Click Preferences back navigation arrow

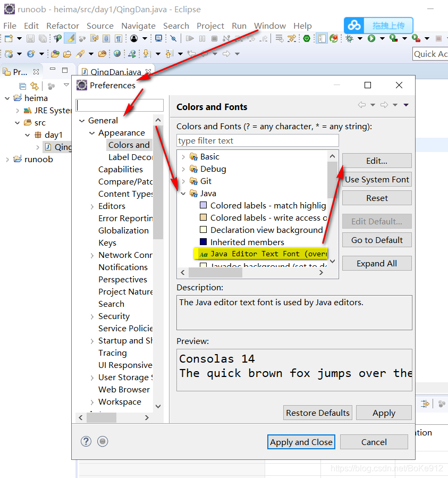(x=362, y=105)
